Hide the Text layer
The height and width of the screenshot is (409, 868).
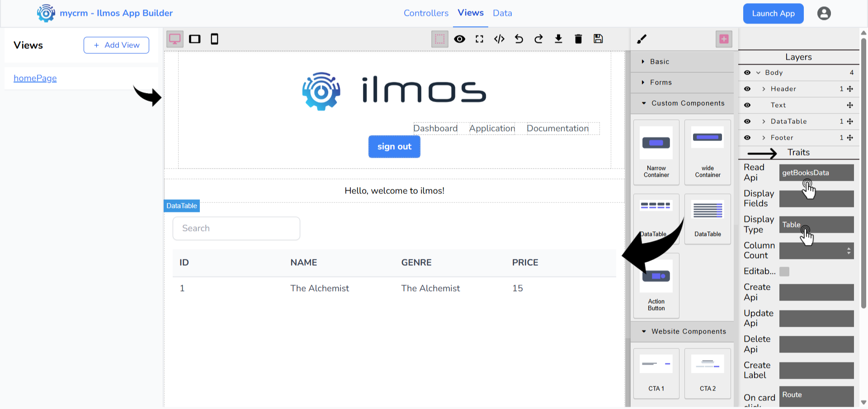point(747,105)
